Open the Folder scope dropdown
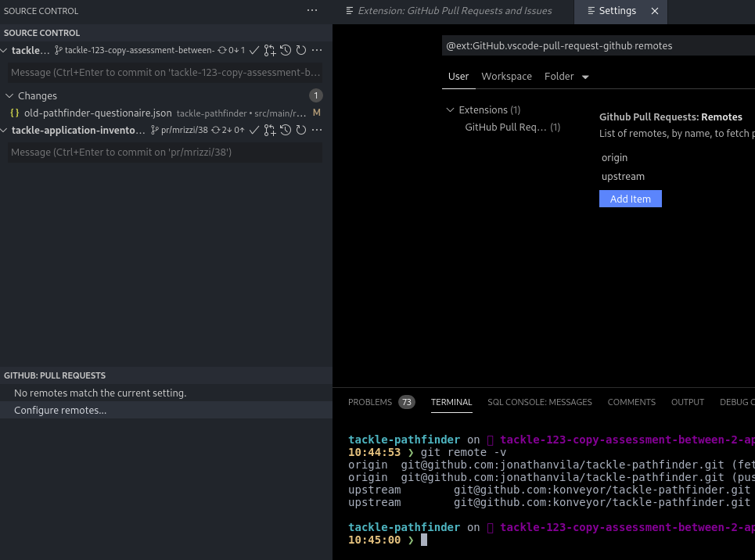 point(585,77)
